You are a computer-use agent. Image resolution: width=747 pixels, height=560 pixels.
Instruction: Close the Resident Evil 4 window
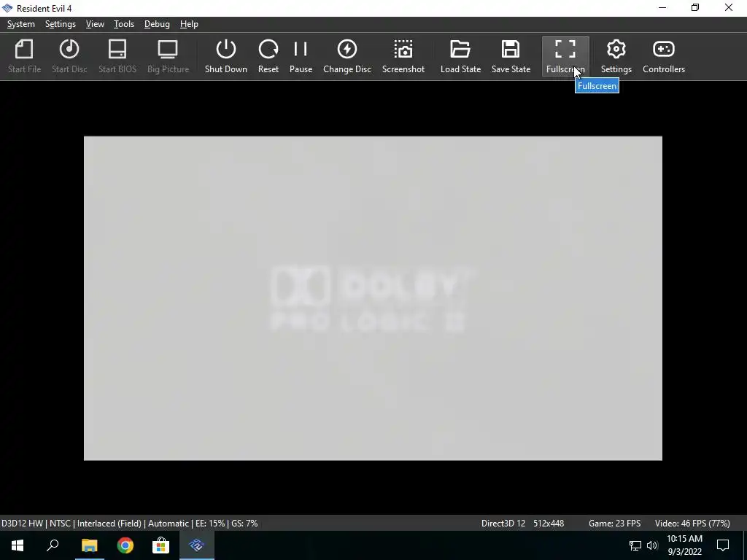pos(729,8)
